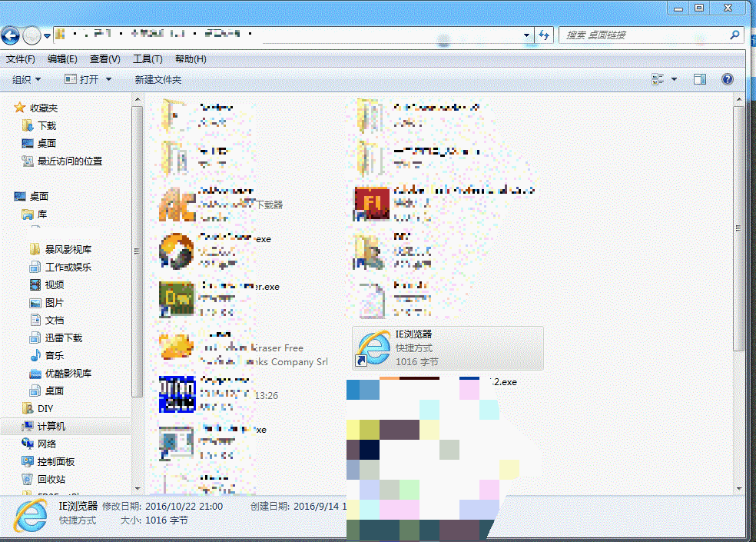Open the 帮助(H) menu

click(191, 59)
